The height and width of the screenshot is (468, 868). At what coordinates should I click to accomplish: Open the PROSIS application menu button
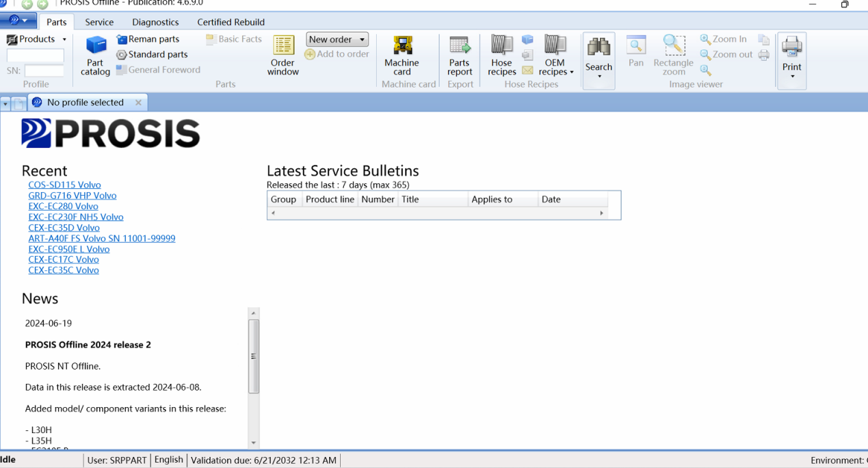point(18,21)
